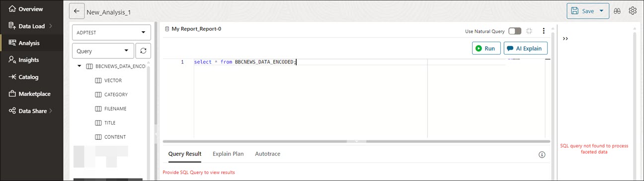Click 'SQL query not found' faceted message
644x181 pixels.
(594, 149)
